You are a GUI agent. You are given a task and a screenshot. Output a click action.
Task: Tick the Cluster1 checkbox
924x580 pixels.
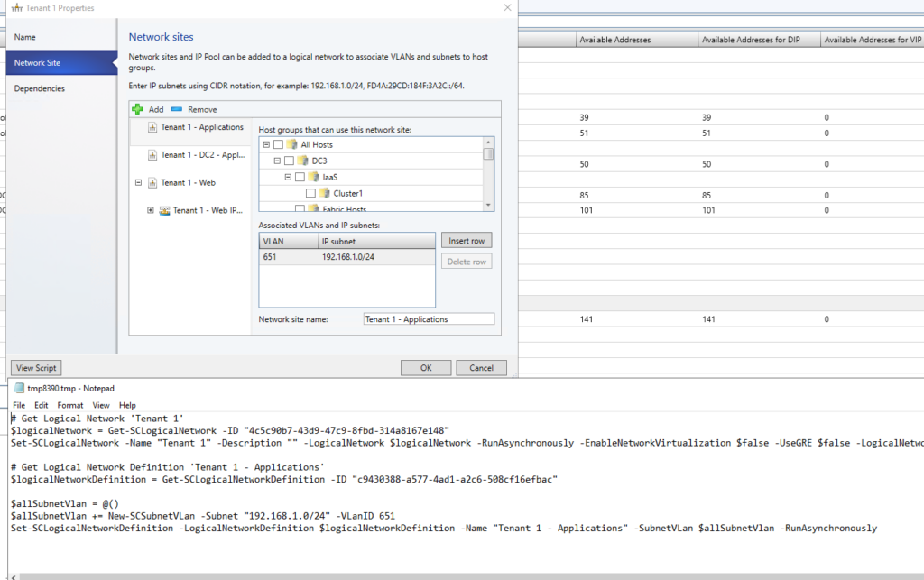[x=310, y=193]
